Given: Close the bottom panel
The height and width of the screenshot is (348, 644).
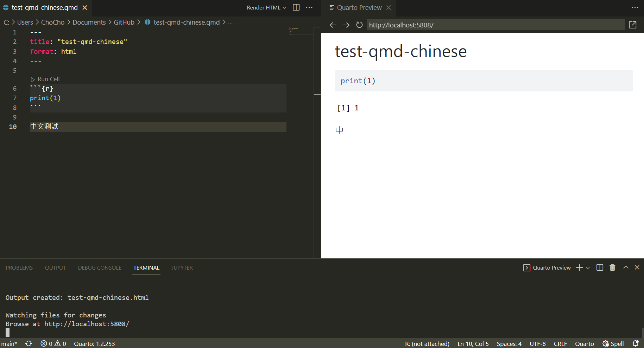Looking at the screenshot, I should (637, 268).
